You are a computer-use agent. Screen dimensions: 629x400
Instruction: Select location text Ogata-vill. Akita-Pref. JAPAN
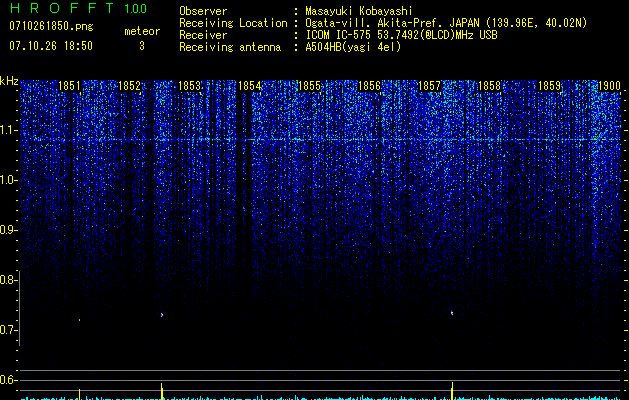(x=392, y=23)
